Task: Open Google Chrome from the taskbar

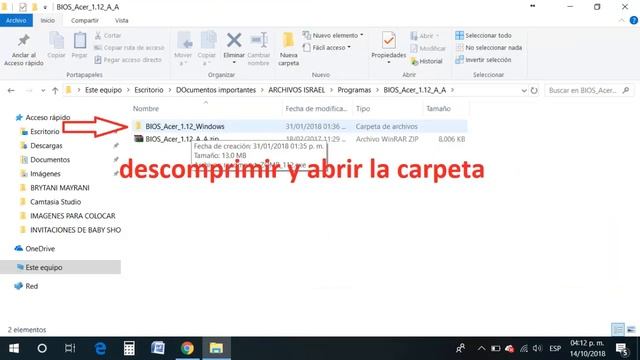Action: [x=187, y=348]
